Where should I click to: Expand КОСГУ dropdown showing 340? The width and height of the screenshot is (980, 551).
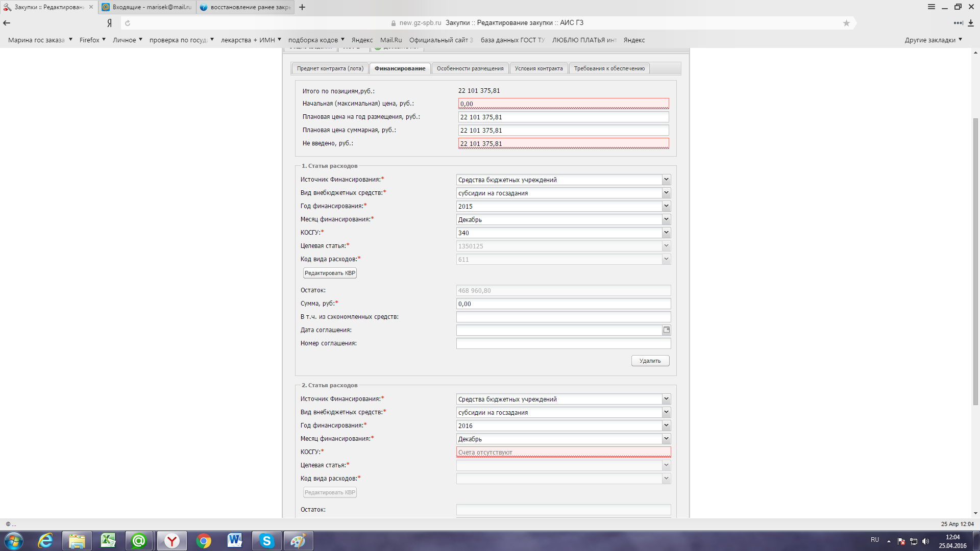tap(666, 233)
